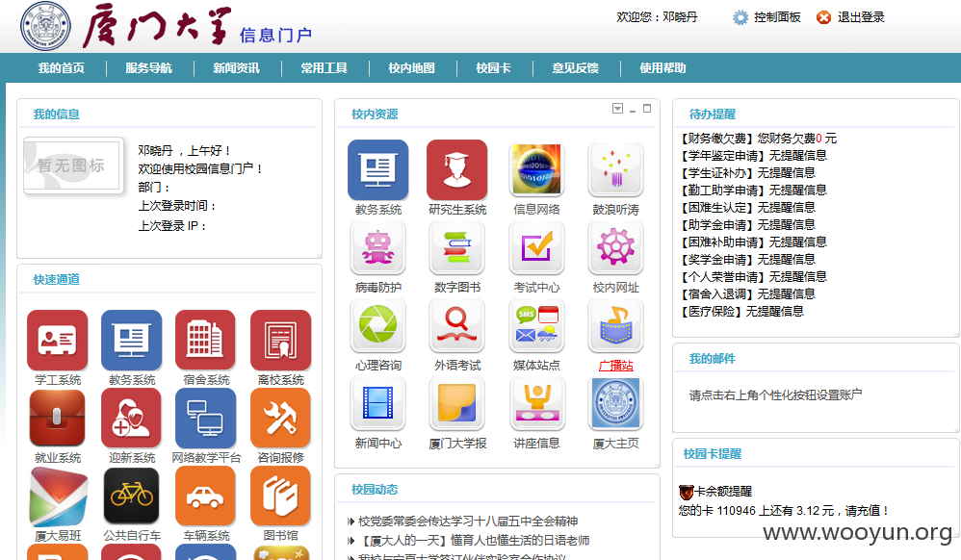Open the 外语考试 magnifier icon

(x=457, y=325)
